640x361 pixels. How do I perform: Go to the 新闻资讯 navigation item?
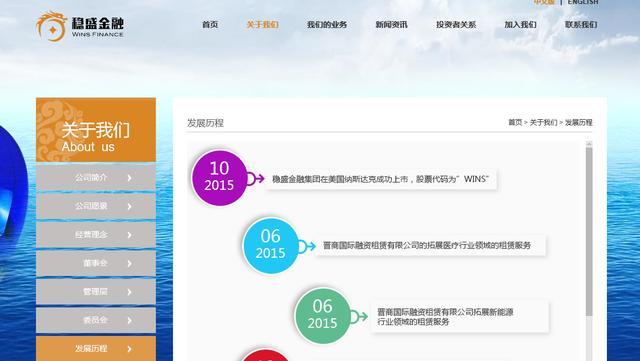[x=391, y=25]
